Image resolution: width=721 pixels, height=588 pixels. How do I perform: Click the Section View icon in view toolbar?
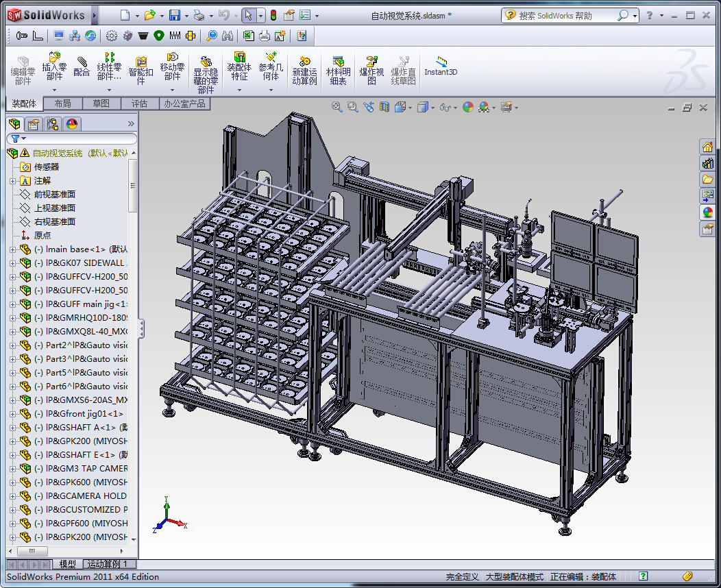[384, 107]
